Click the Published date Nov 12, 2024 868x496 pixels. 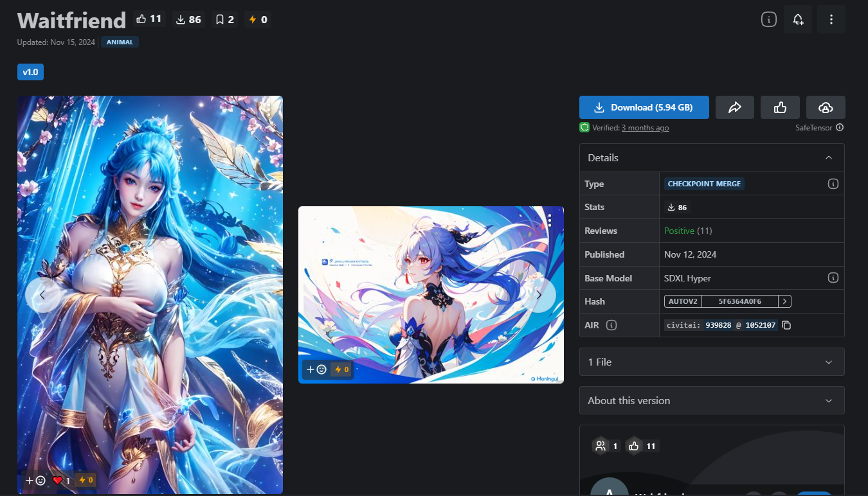[691, 254]
